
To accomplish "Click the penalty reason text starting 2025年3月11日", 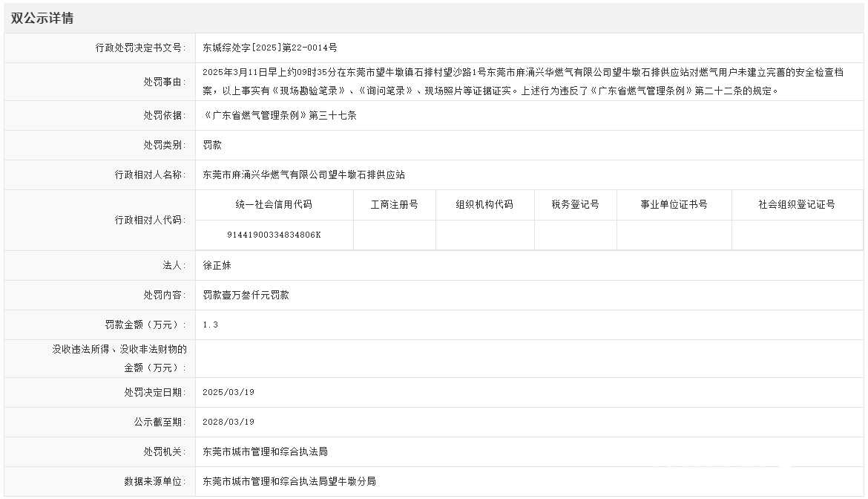I will pos(523,82).
